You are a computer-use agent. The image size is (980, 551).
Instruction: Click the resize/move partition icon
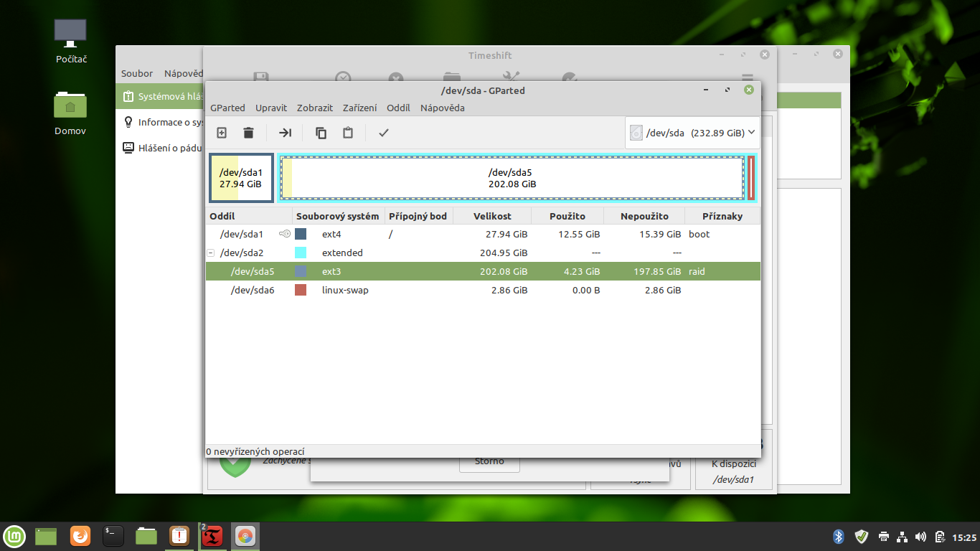click(285, 133)
